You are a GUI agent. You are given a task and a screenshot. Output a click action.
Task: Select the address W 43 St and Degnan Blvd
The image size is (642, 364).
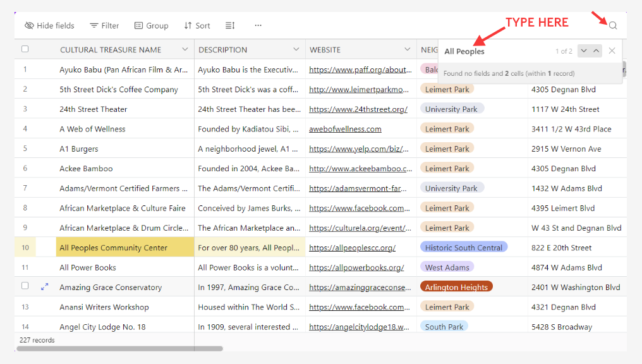pos(576,227)
